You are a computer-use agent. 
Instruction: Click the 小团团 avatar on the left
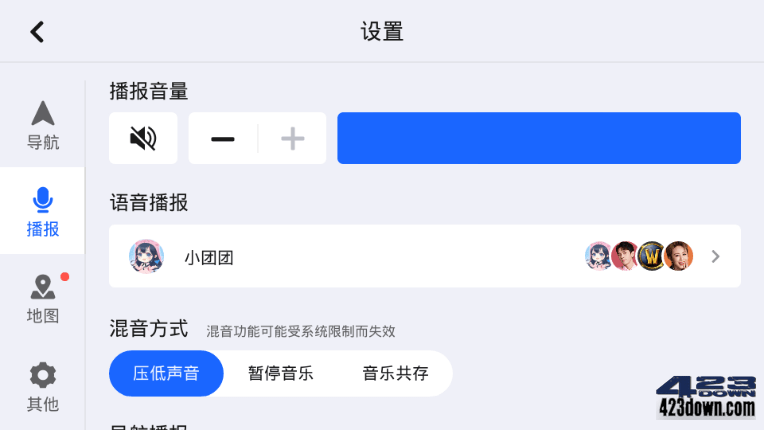146,256
